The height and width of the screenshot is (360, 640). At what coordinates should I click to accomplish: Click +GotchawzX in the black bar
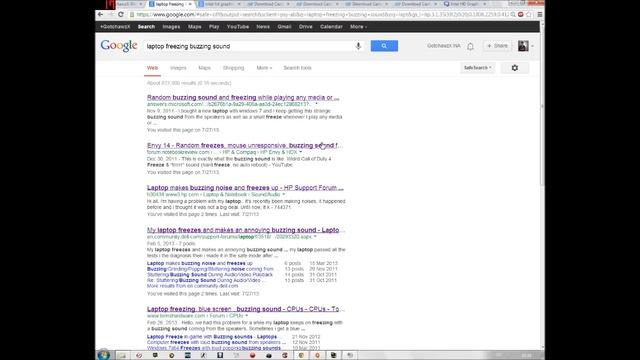click(115, 27)
